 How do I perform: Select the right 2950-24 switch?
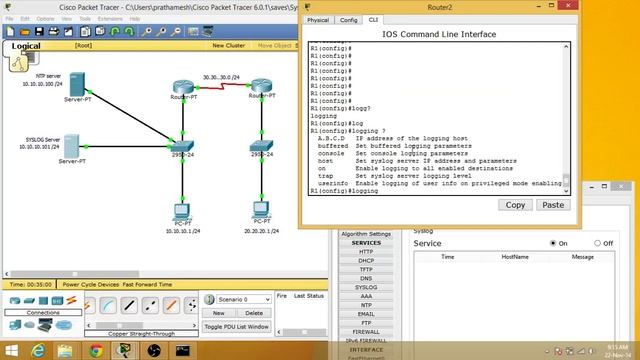(262, 146)
